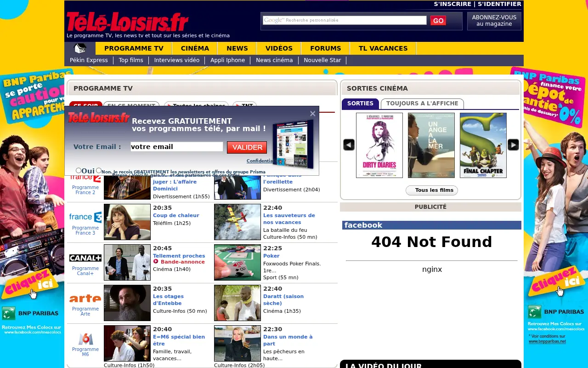Open the CINÉMA menu
This screenshot has width=588, height=368.
tap(195, 48)
